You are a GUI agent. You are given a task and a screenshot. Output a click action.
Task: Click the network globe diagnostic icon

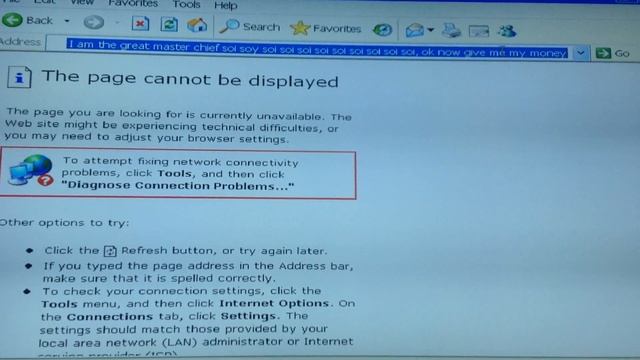31,170
